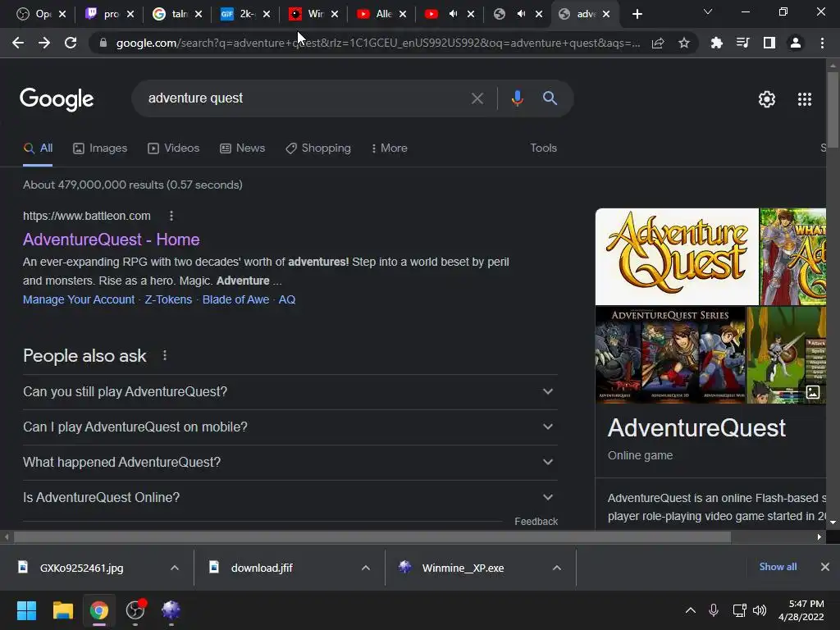
Task: Open OBS Studio from the taskbar
Action: pos(135,610)
